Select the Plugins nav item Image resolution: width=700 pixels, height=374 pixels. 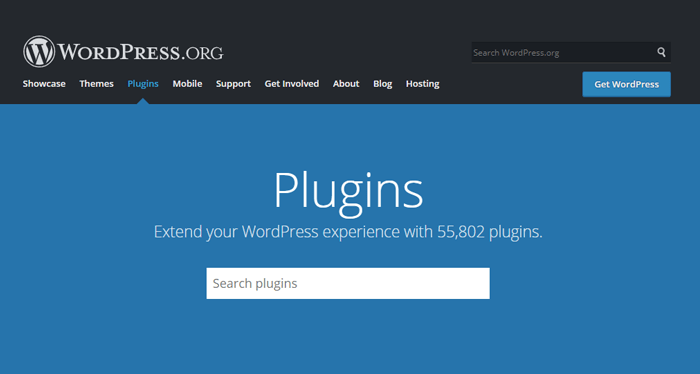click(x=143, y=84)
